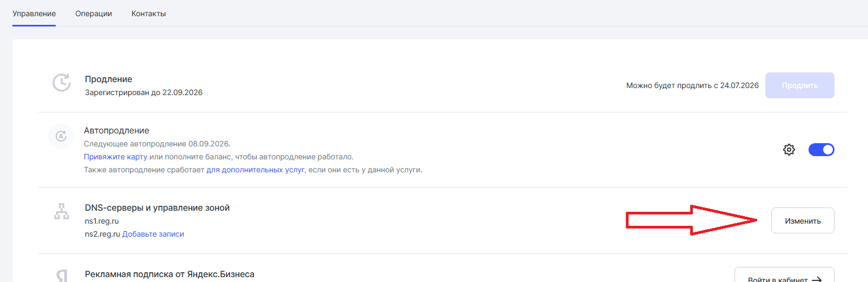
Task: Switch to the Операции tab
Action: pos(94,14)
